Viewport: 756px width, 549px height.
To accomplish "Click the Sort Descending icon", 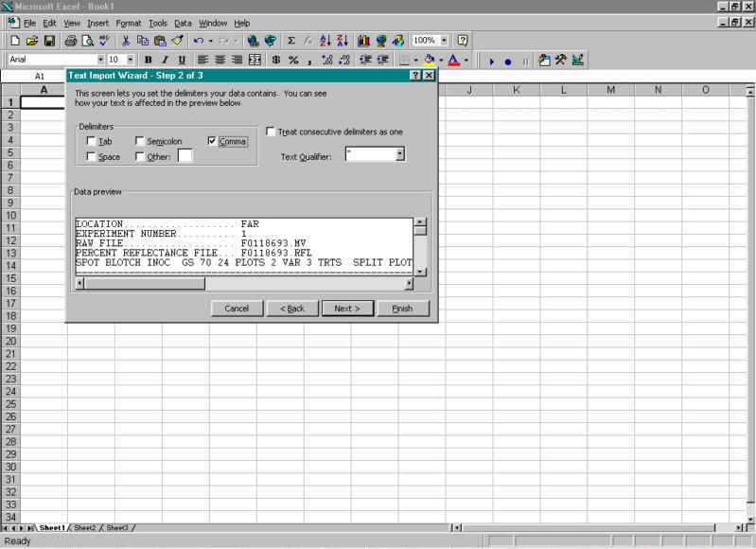I will pos(343,41).
